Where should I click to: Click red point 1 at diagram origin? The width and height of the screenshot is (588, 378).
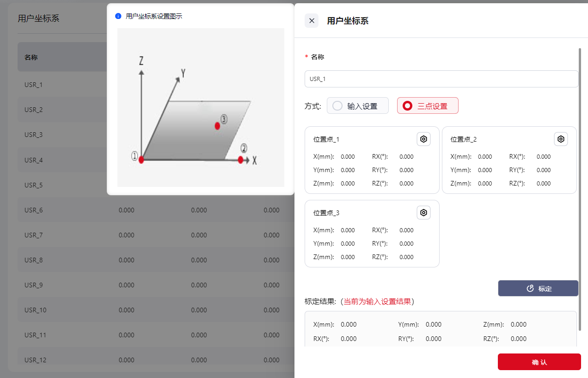(141, 160)
